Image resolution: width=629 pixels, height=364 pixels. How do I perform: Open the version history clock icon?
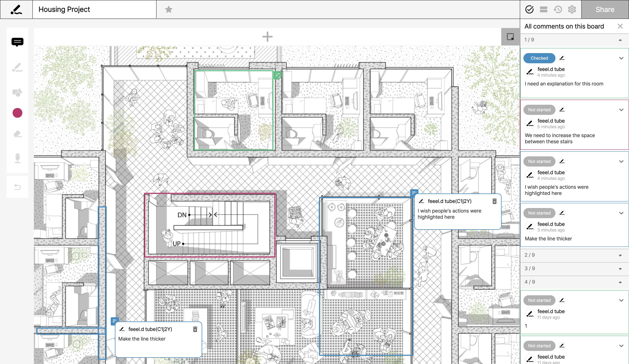click(x=558, y=9)
